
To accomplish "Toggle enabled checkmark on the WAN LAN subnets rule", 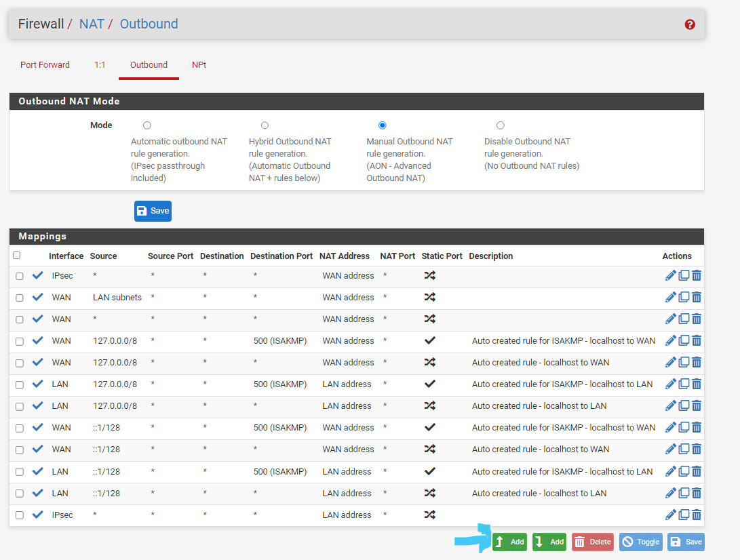I will pyautogui.click(x=38, y=297).
